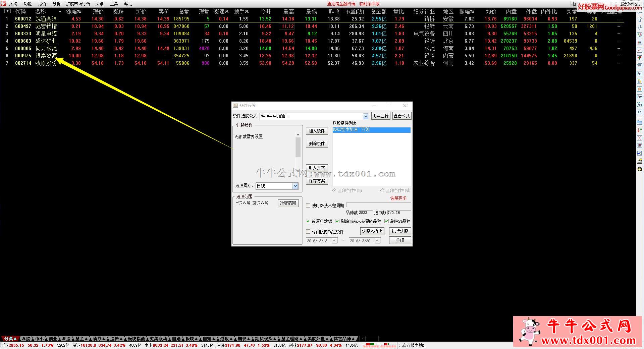Enable the 时间段内满足条件 checkbox
Viewport: 644px width, 349px height.
(x=308, y=232)
